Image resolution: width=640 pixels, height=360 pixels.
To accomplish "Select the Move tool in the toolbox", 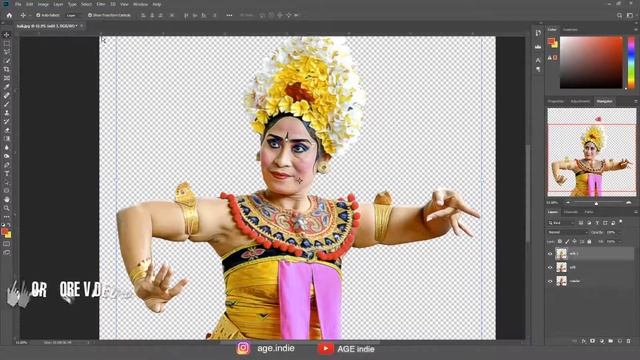I will coord(7,35).
